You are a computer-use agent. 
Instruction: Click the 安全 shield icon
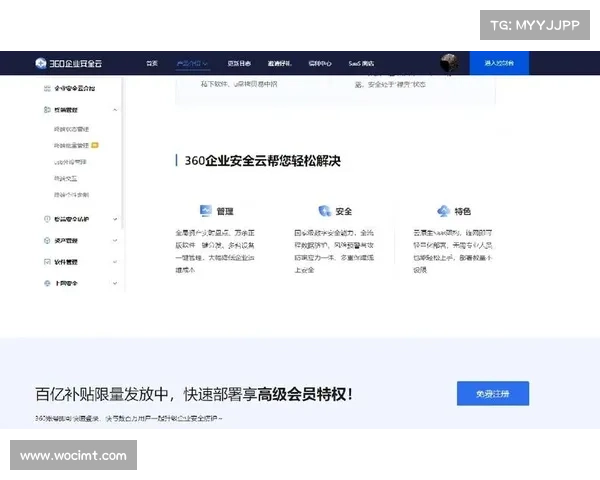tap(324, 211)
